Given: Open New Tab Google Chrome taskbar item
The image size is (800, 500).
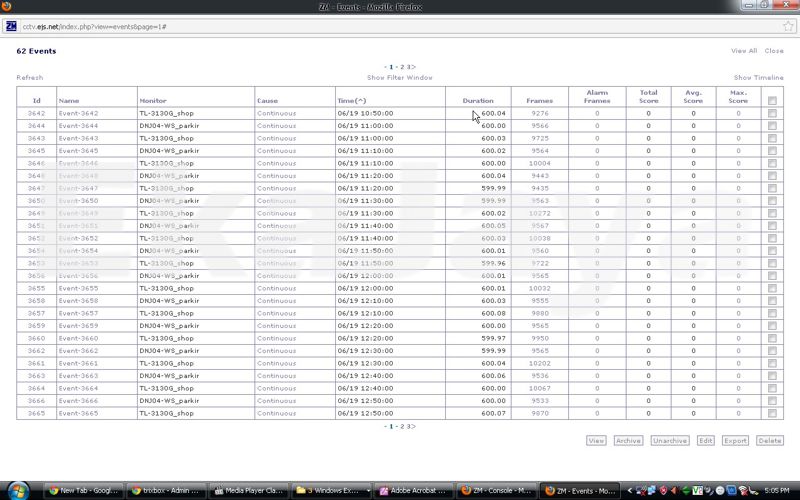Looking at the screenshot, I should 86,491.
